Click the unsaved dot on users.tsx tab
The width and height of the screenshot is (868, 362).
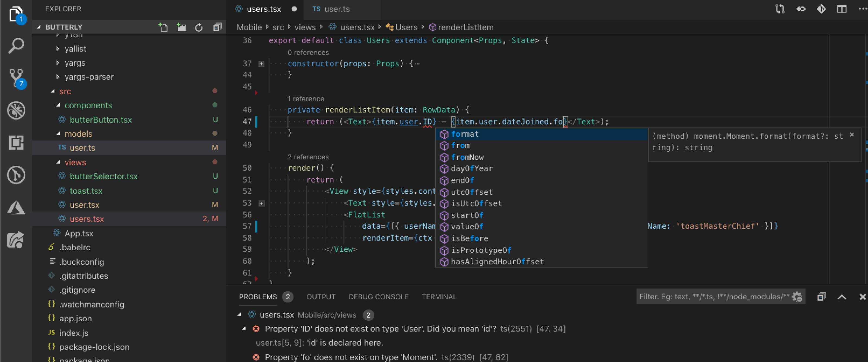click(294, 9)
